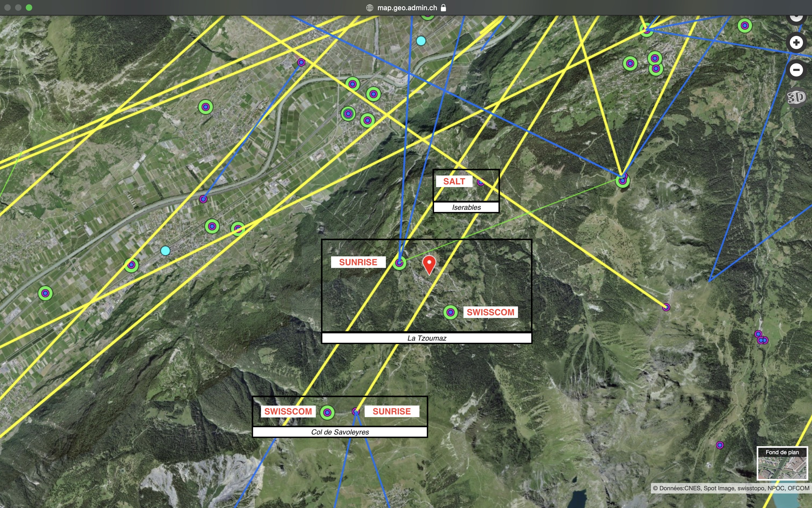Zoom in with the plus button

click(x=796, y=42)
